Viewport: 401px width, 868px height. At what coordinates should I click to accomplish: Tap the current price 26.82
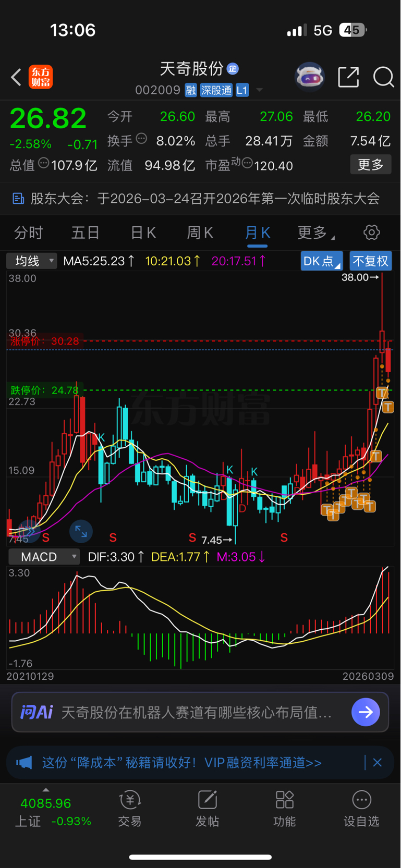tap(48, 119)
